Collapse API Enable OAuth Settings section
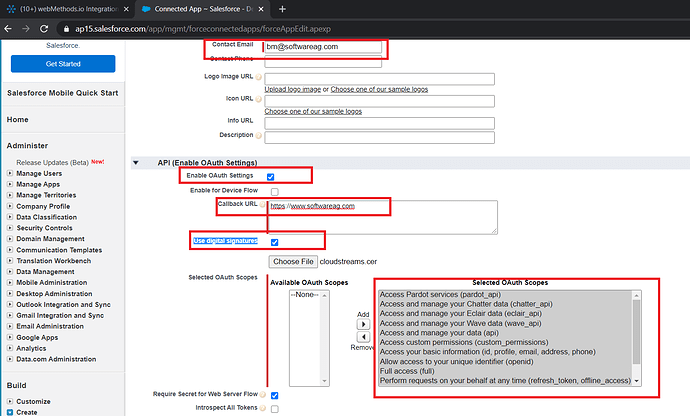The height and width of the screenshot is (416, 690). (x=136, y=163)
